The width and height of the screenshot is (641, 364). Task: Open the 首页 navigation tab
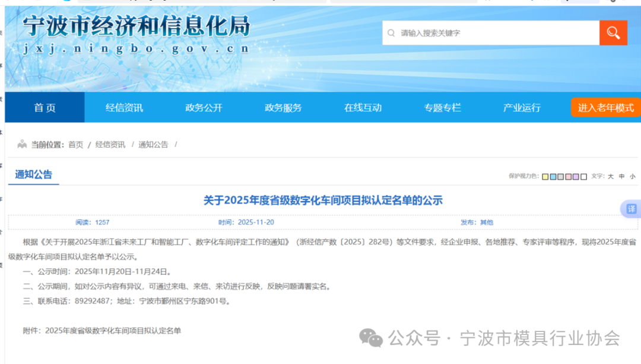(x=45, y=107)
